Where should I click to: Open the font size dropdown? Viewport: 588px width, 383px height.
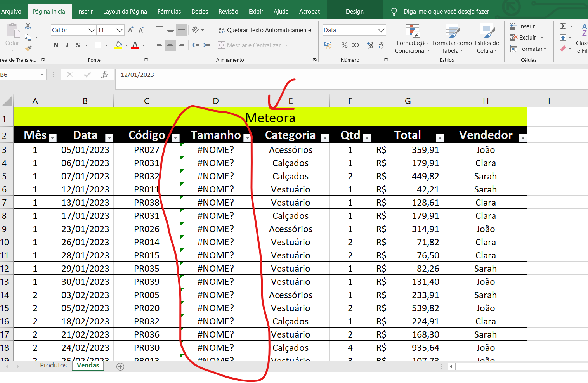click(120, 30)
